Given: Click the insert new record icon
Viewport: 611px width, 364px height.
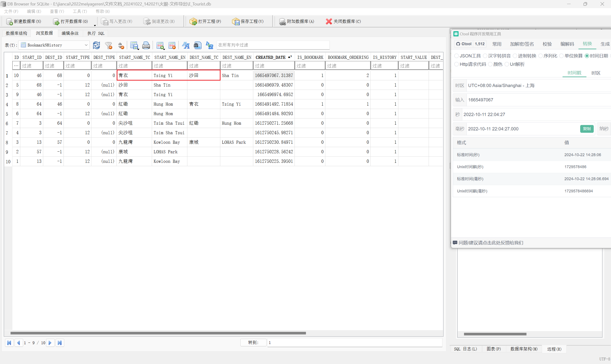Looking at the screenshot, I should 160,45.
